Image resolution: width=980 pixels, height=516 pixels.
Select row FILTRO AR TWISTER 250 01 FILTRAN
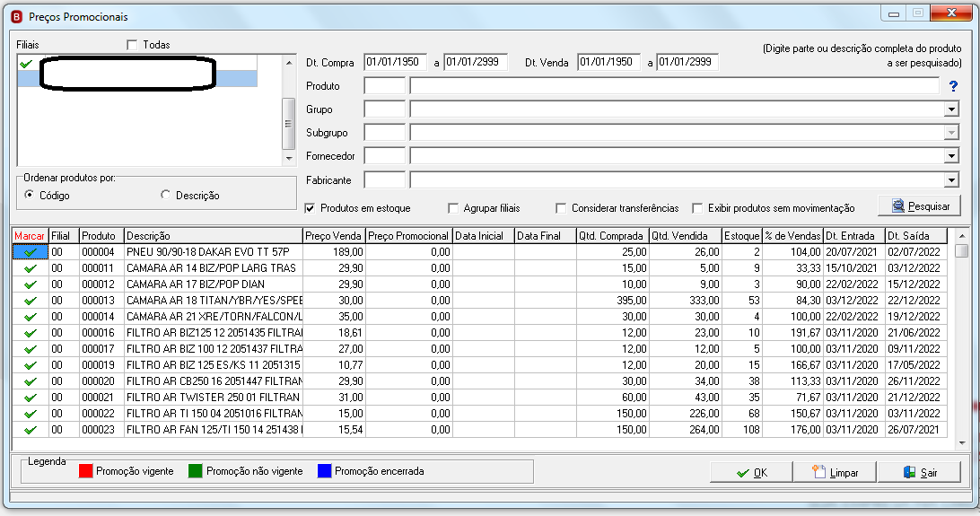point(480,398)
